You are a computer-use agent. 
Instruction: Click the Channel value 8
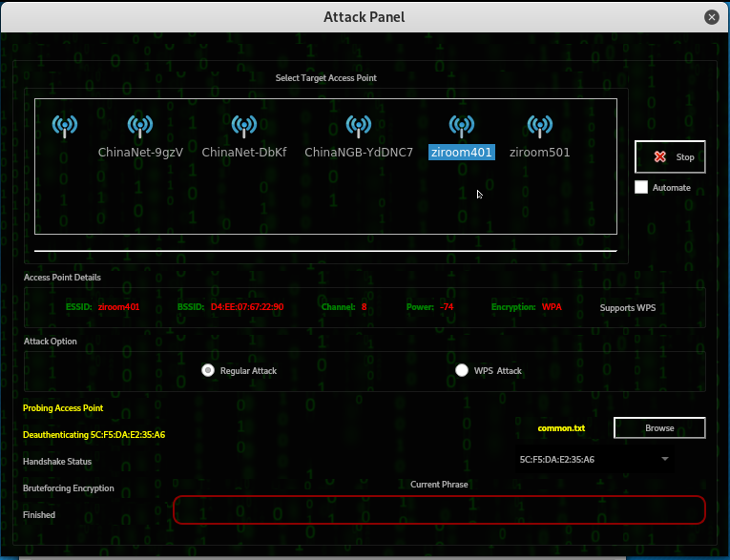[365, 307]
